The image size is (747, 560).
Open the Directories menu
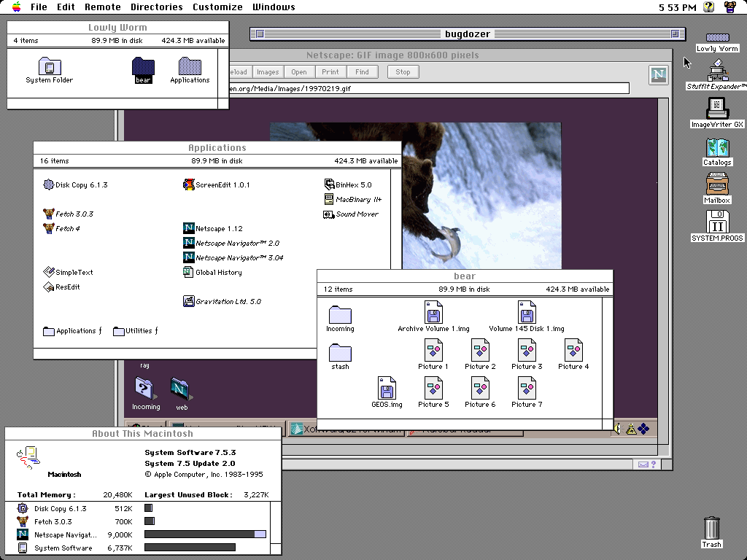click(x=156, y=7)
